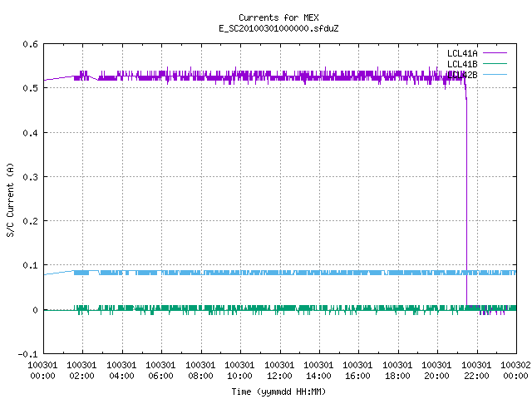Pick the purple LCL41A legend line sample

[495, 53]
